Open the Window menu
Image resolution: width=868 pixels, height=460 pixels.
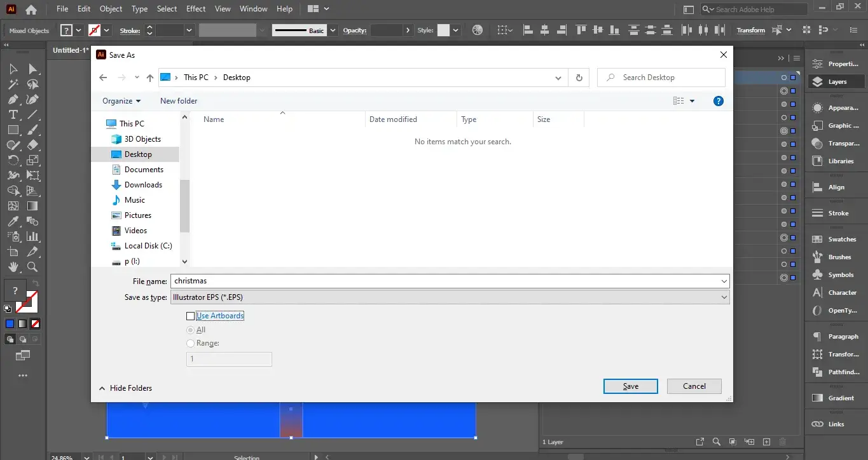pos(253,8)
